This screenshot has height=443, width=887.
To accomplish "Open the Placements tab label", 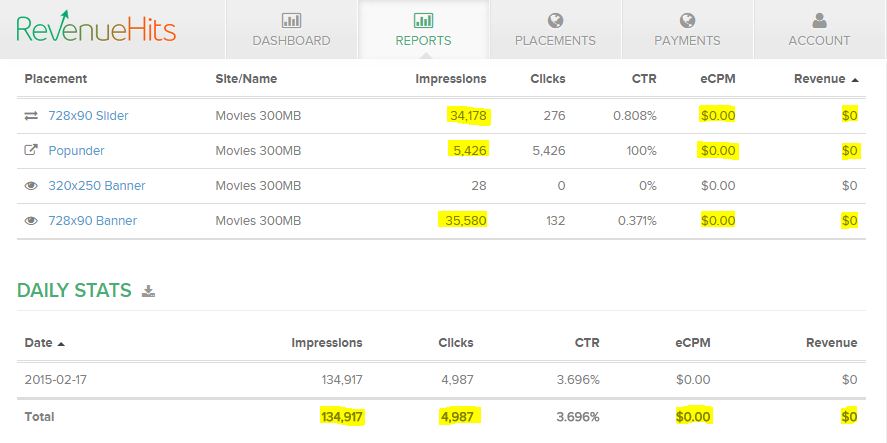I will [x=555, y=41].
